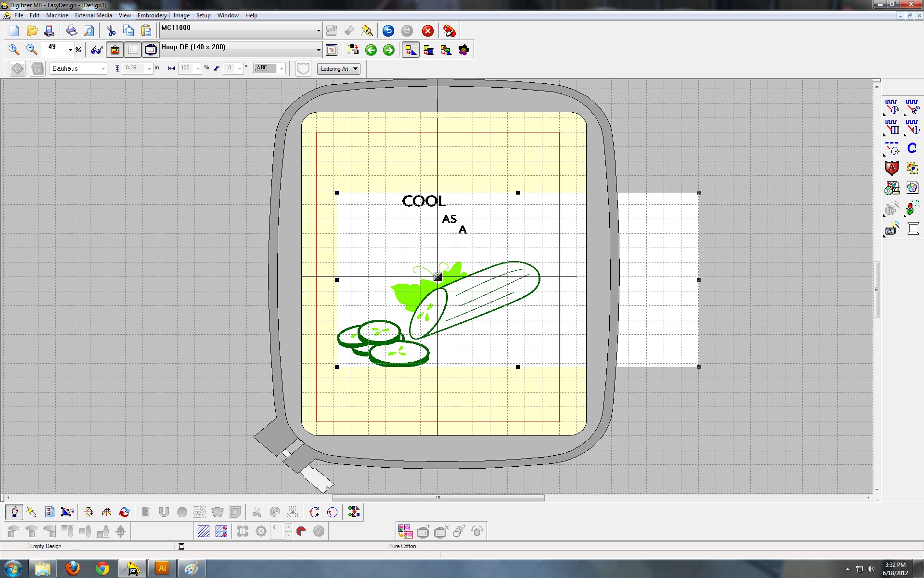Open the Help menu
Viewport: 924px width, 578px height.
(251, 15)
